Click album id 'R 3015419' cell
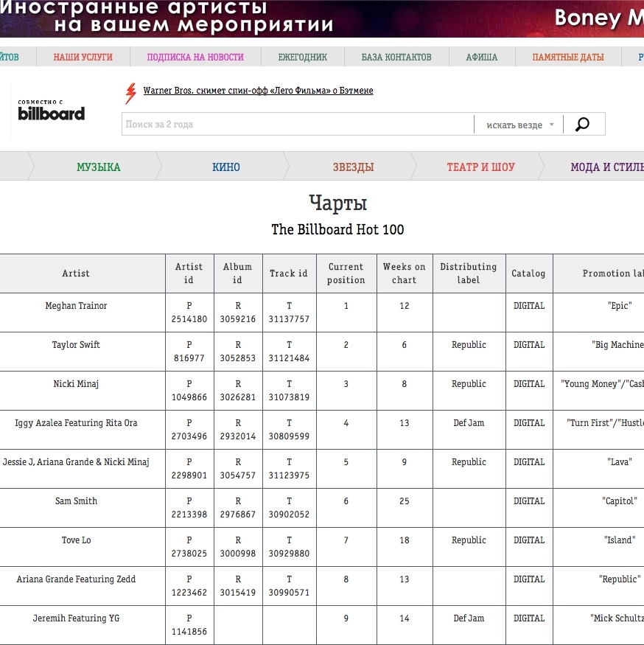The height and width of the screenshot is (645, 644). click(238, 586)
